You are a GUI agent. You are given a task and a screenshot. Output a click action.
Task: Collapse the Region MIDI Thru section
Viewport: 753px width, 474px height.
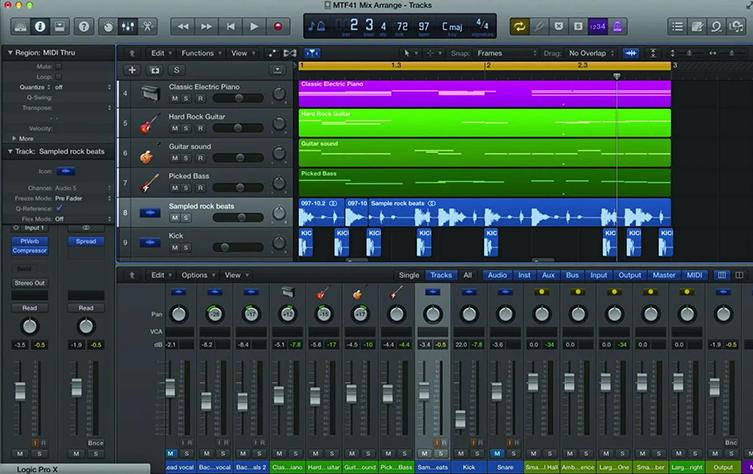pyautogui.click(x=10, y=52)
